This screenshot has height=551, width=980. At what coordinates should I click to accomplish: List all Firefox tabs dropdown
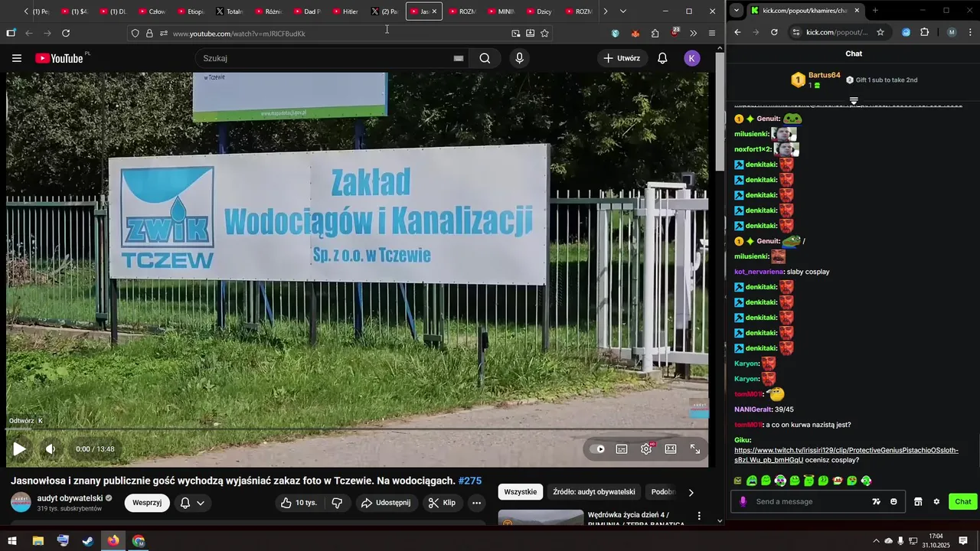pos(622,11)
